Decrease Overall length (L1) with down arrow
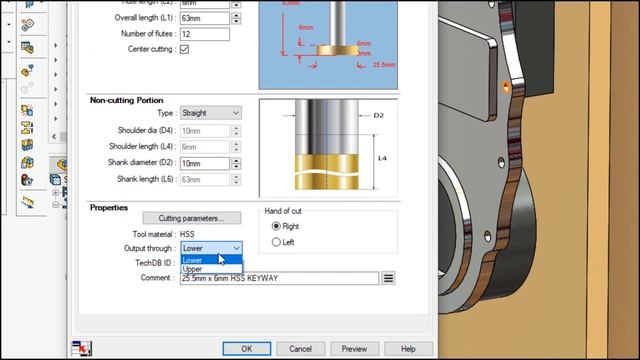This screenshot has height=360, width=640. point(236,21)
